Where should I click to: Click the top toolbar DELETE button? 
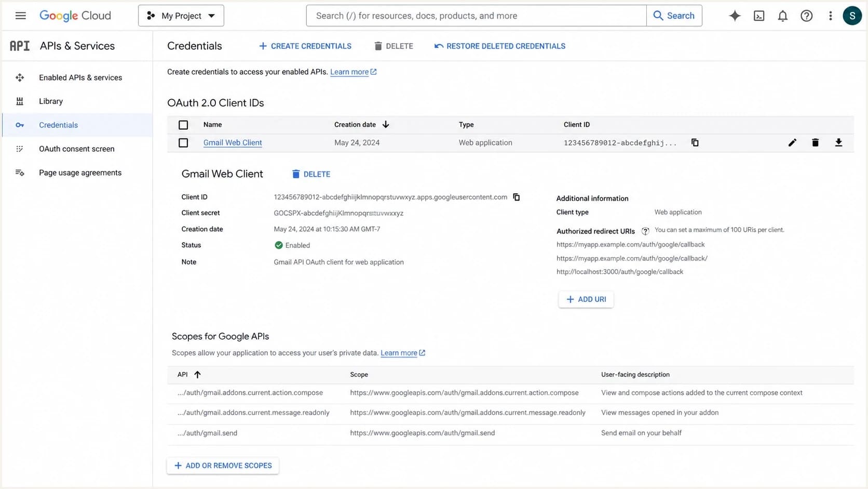[x=394, y=46]
